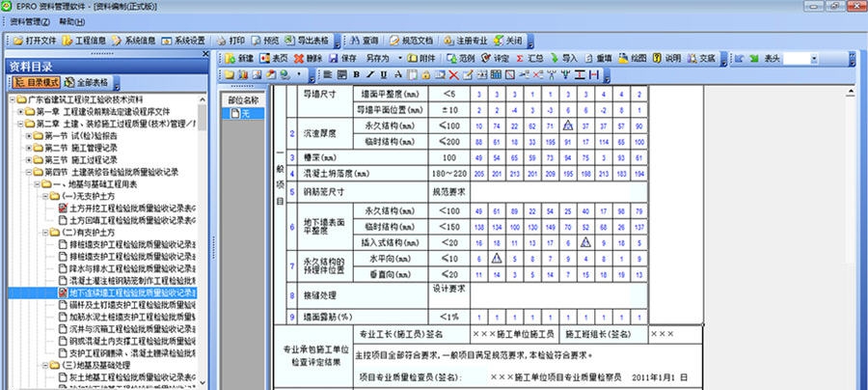Select 灰土地基工程检验批质量验收记录表

(x=127, y=377)
